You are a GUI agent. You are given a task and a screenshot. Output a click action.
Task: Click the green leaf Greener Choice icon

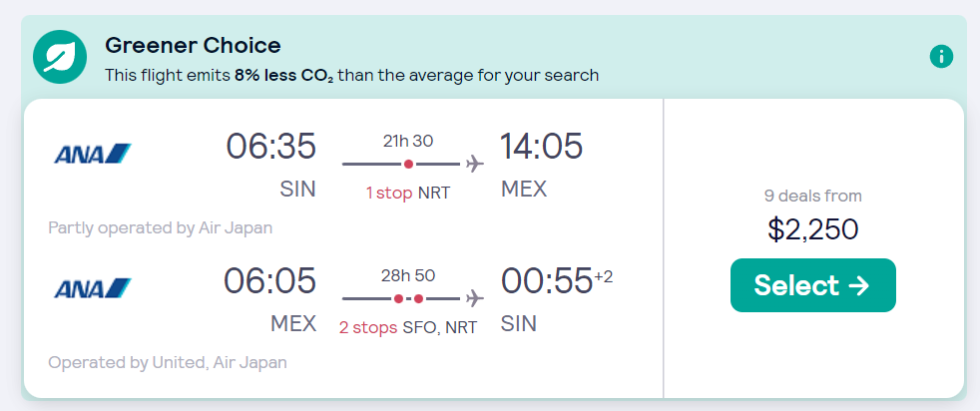(x=59, y=58)
